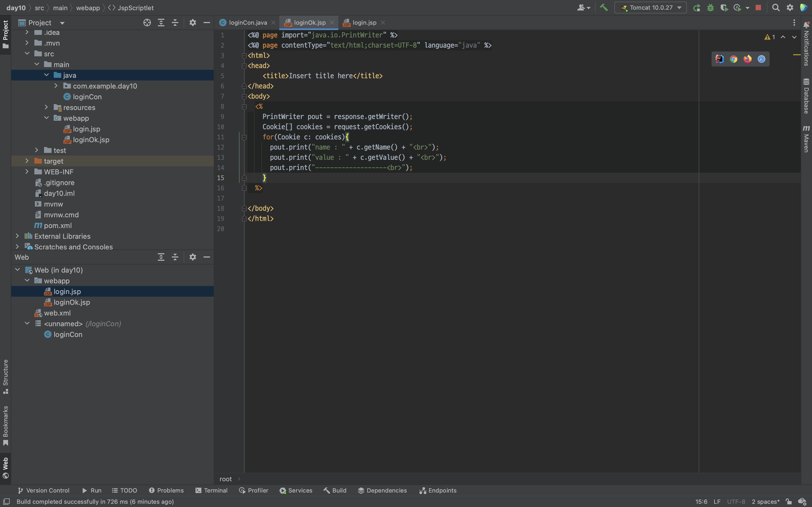The height and width of the screenshot is (507, 812).
Task: Expand the target folder
Action: [27, 161]
